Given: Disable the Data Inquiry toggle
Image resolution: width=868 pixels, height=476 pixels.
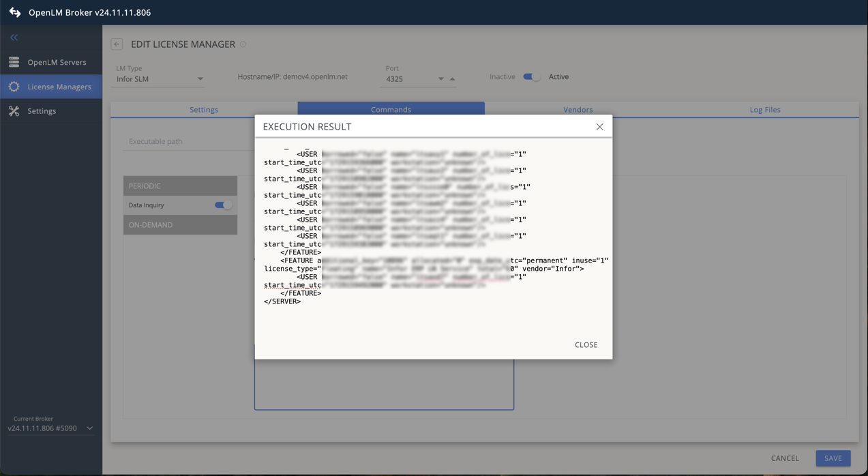Looking at the screenshot, I should click(222, 205).
